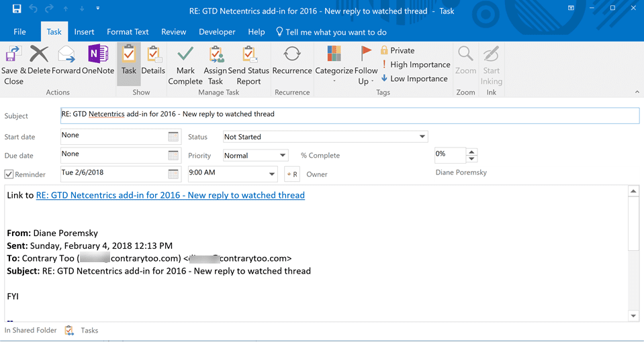
Task: Switch to Review tab
Action: 174,32
